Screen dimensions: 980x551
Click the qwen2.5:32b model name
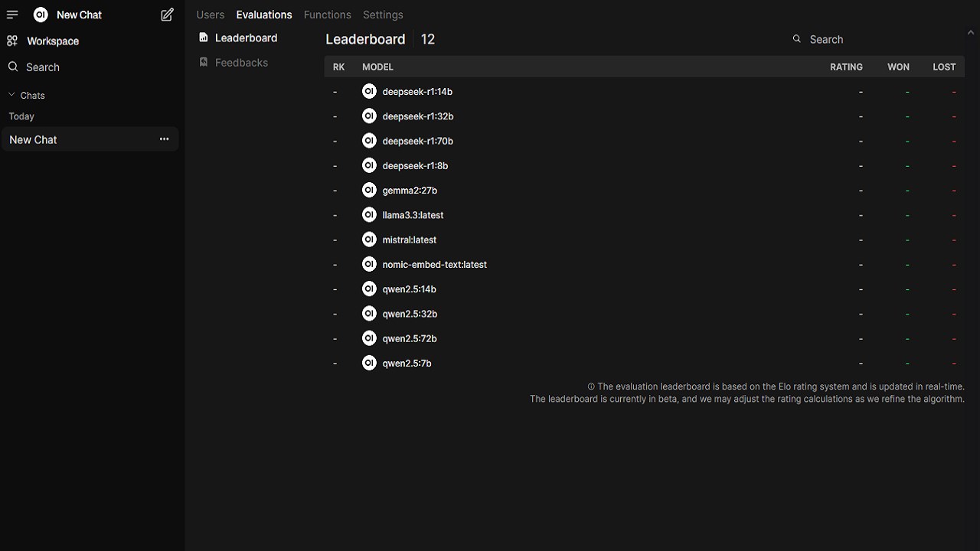(x=410, y=314)
